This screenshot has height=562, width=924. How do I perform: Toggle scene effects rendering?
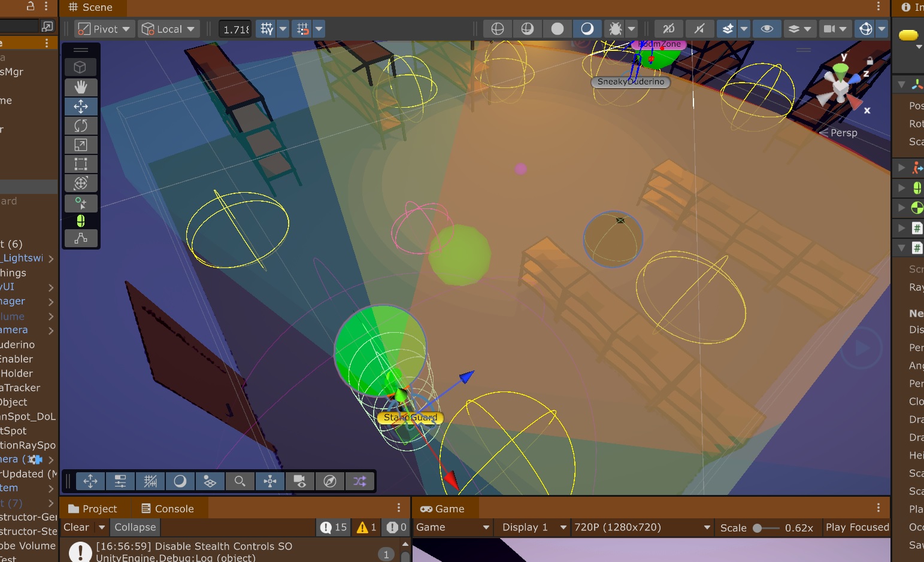728,29
